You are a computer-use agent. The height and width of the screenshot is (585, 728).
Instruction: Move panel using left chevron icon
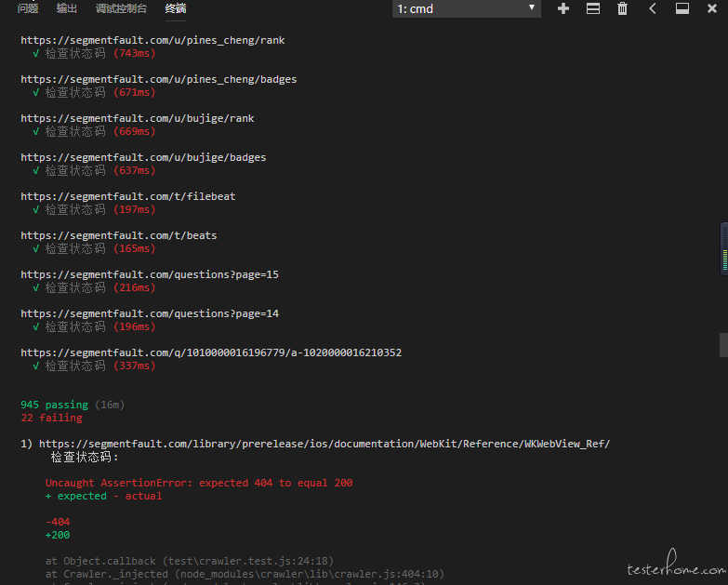tap(653, 8)
